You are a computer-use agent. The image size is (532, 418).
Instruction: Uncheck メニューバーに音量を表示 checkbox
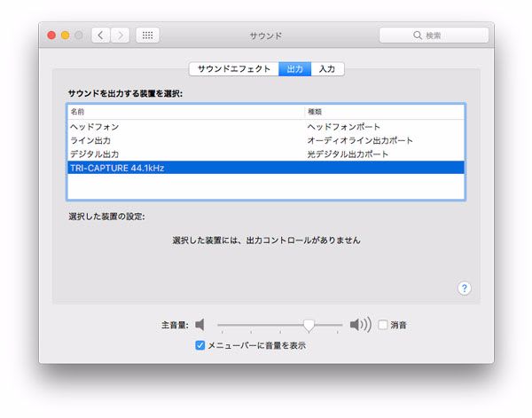click(200, 345)
